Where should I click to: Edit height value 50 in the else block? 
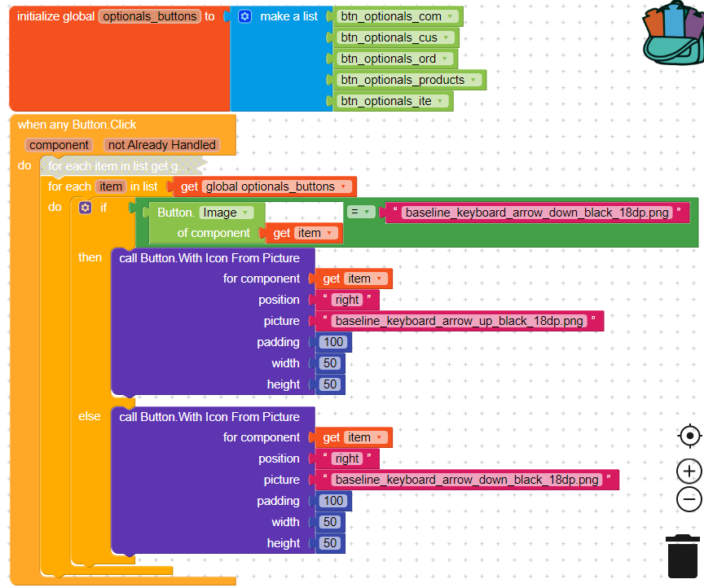click(x=330, y=543)
